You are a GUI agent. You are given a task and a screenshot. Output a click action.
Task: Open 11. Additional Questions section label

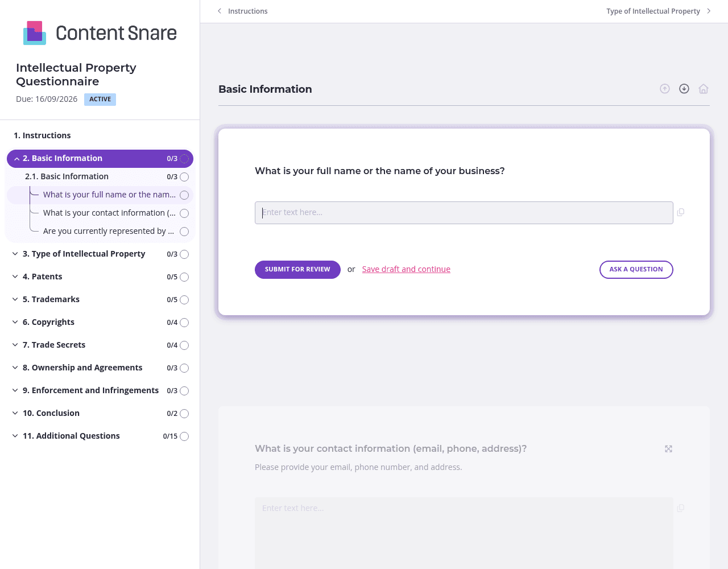71,436
